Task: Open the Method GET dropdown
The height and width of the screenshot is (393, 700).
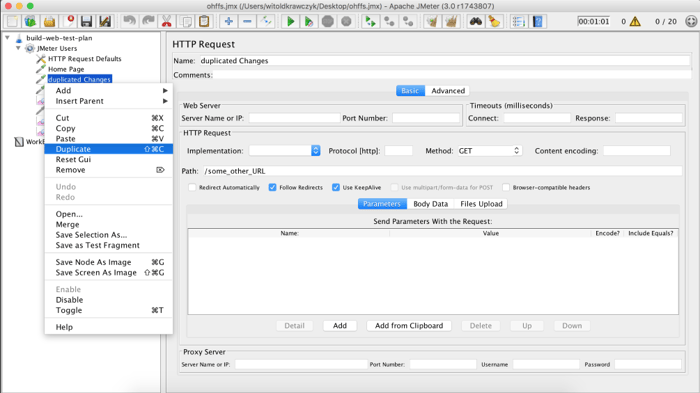Action: coord(489,151)
